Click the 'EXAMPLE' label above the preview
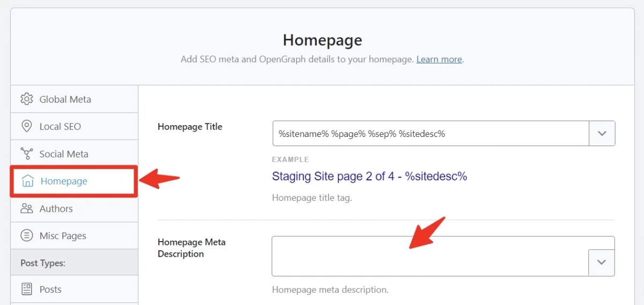Image resolution: width=644 pixels, height=305 pixels. [x=290, y=159]
